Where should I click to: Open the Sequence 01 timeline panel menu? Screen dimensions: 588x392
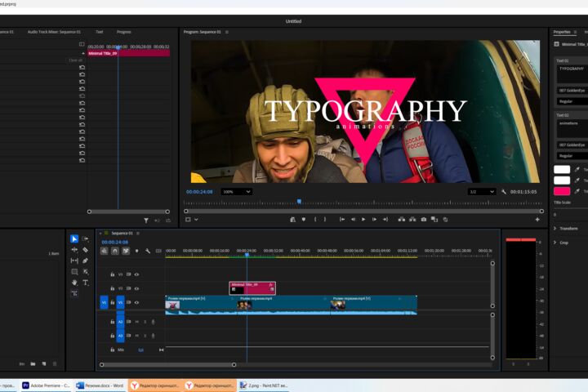tap(138, 234)
